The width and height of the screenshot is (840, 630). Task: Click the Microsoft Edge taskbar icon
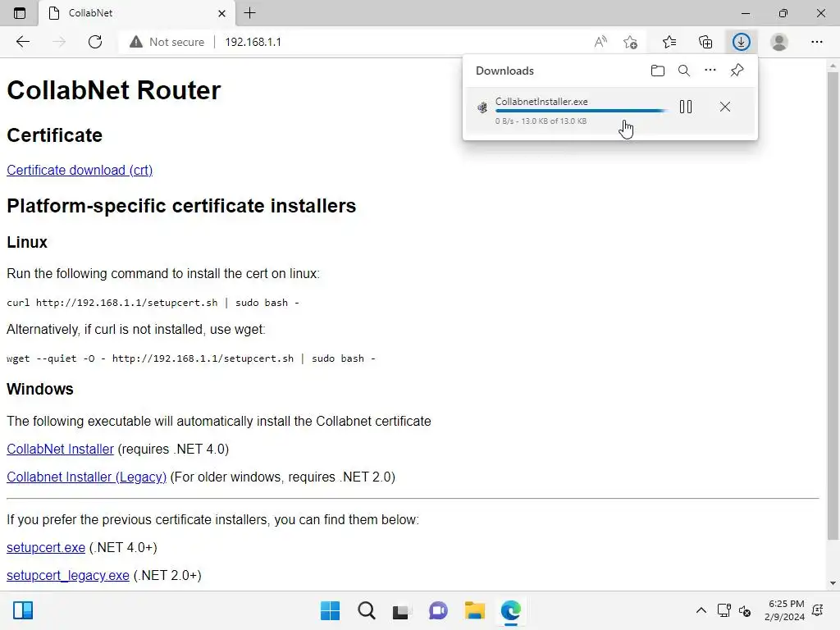point(510,610)
